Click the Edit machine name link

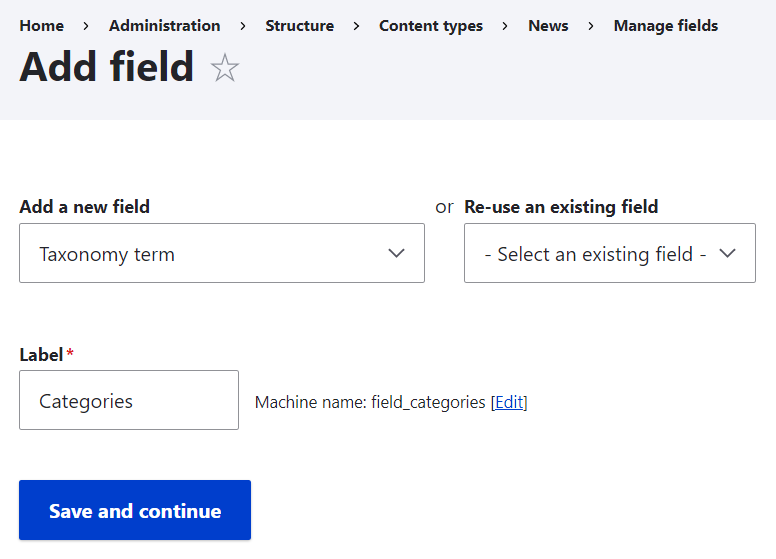(509, 402)
